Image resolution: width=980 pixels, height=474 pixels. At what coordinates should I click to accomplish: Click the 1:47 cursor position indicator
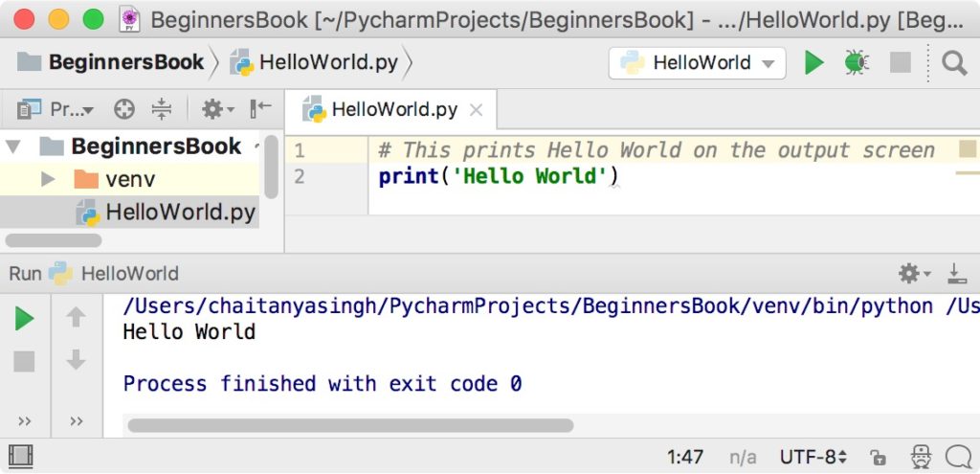click(x=685, y=457)
